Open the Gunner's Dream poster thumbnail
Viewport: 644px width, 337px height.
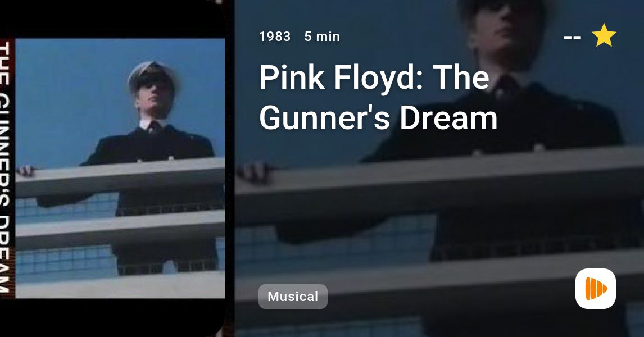tap(112, 168)
